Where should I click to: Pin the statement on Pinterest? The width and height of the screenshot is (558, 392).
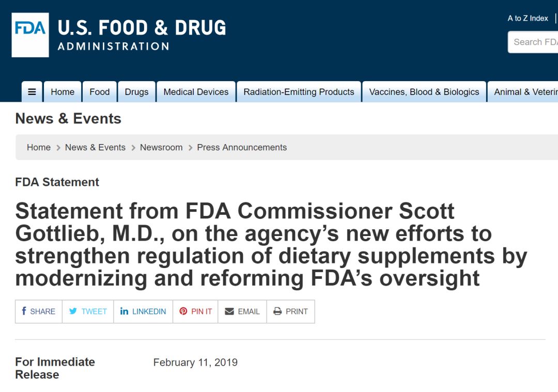click(195, 311)
